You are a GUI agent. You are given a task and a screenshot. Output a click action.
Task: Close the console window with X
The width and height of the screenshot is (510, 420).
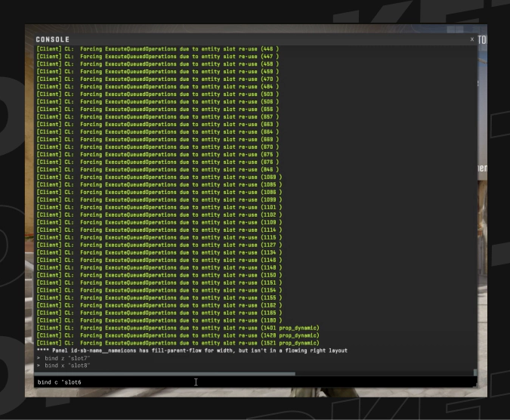[472, 39]
